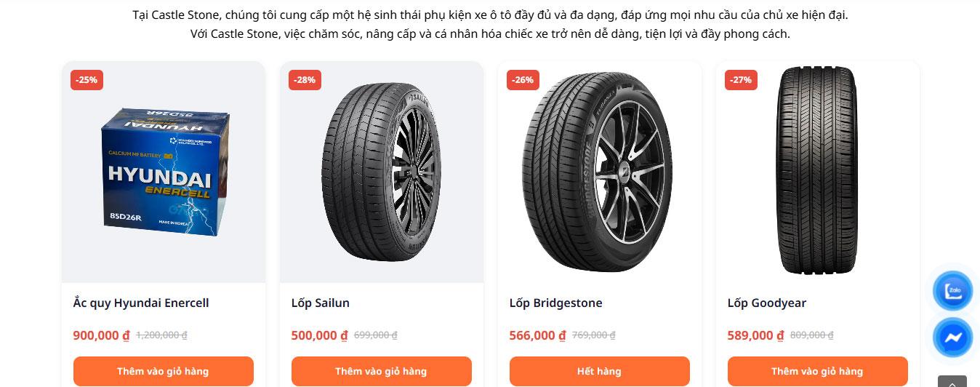Click the scroll-to-top arrow button
This screenshot has height=387, width=980.
[x=952, y=381]
